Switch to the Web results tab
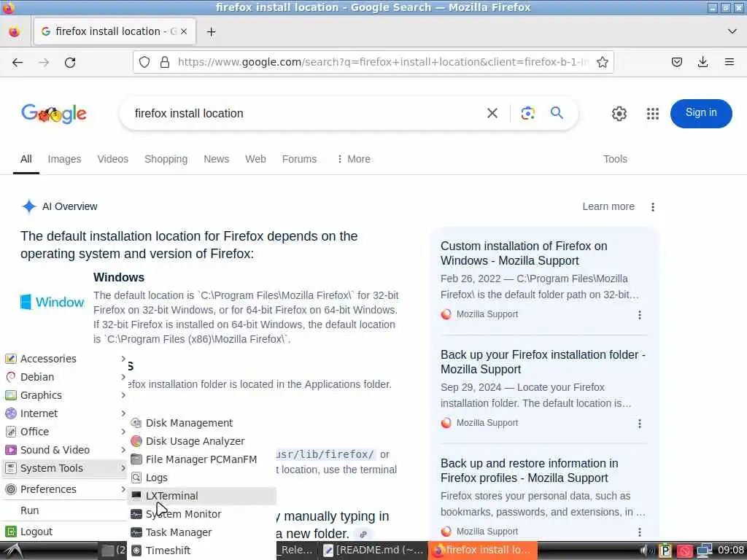This screenshot has width=747, height=560. coord(255,159)
